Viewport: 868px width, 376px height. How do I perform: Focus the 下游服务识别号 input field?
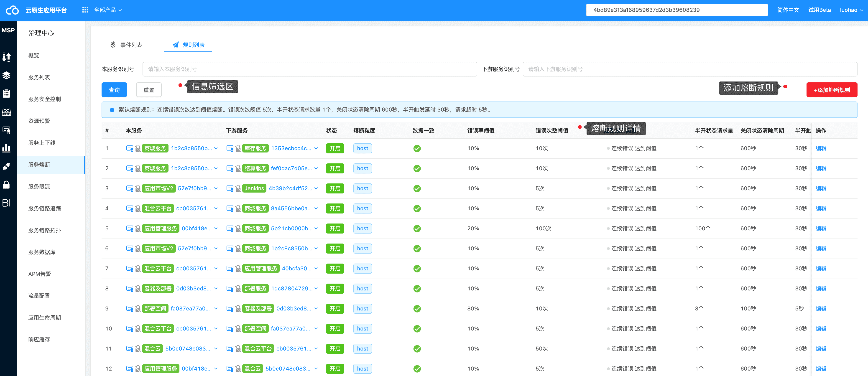690,69
